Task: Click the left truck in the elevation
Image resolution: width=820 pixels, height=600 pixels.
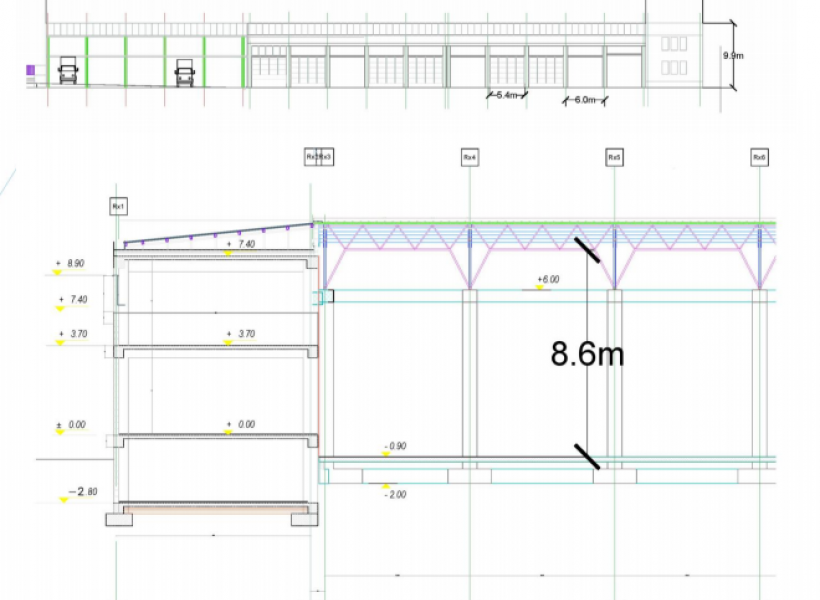Action: coord(68,73)
